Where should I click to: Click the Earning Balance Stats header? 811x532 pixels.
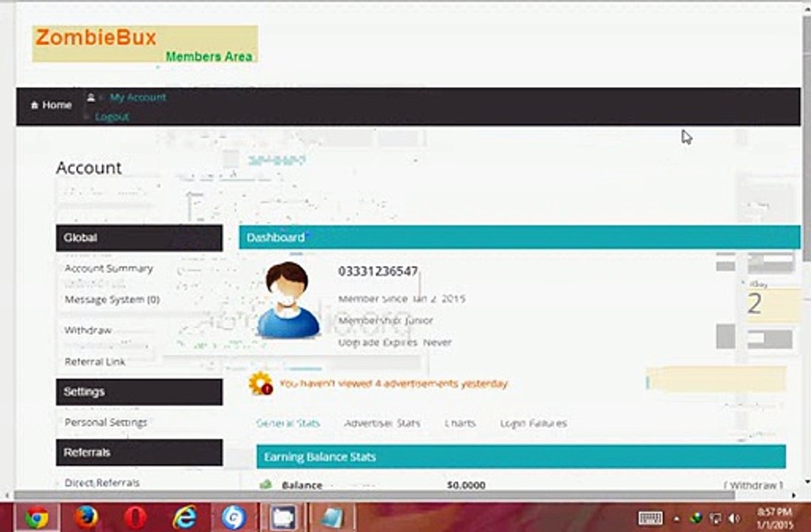[521, 457]
